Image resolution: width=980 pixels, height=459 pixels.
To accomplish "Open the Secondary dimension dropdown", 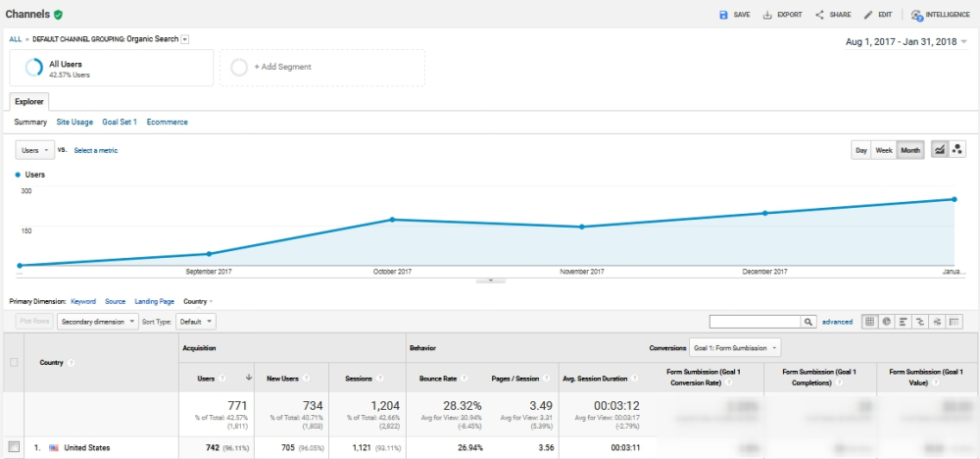I will pos(98,321).
